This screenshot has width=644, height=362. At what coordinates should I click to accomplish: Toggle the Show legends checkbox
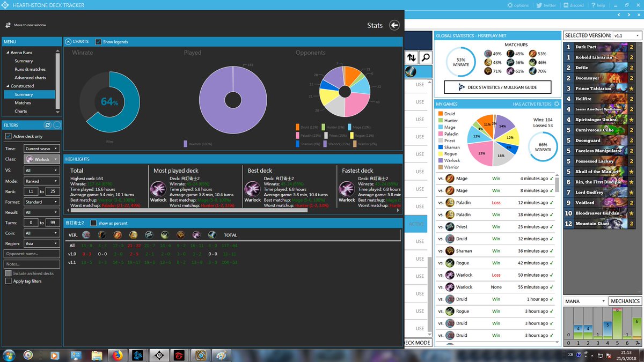coord(98,42)
